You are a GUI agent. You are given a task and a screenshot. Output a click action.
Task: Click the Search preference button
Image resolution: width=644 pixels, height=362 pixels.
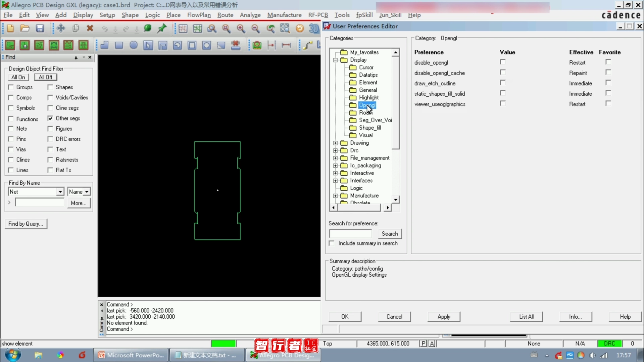(390, 234)
